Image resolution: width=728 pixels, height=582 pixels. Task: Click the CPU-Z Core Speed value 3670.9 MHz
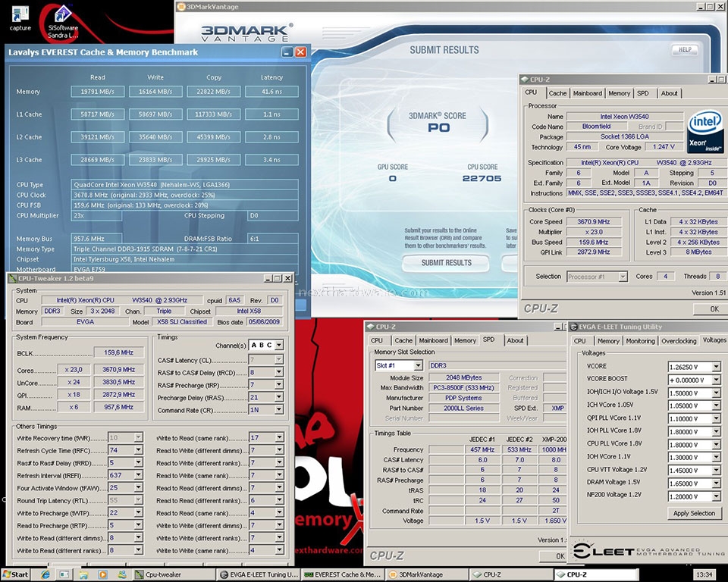[594, 222]
